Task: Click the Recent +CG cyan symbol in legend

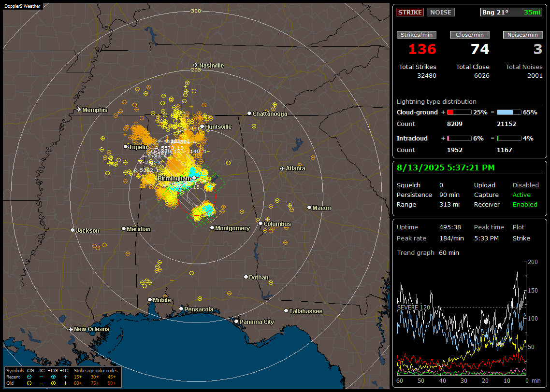Action: (x=53, y=377)
